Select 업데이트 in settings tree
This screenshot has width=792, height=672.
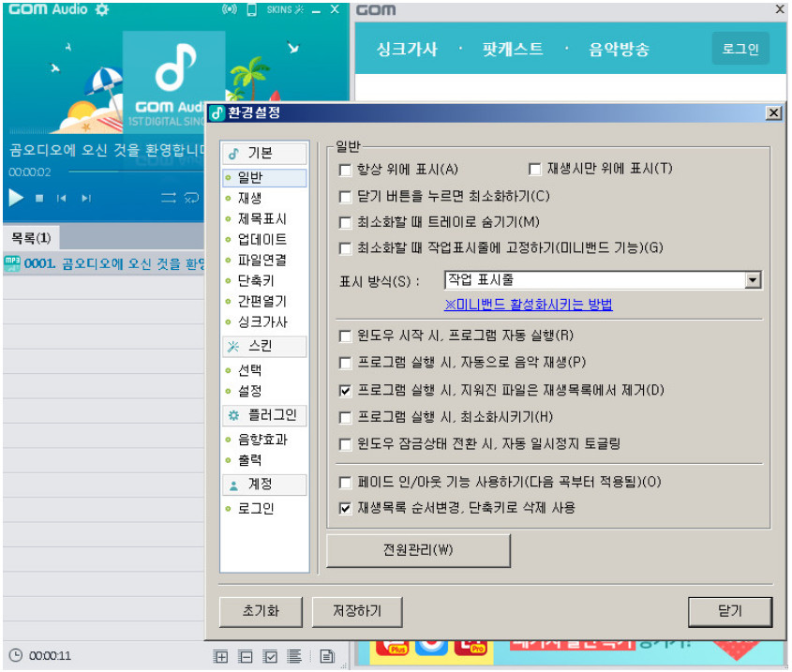tap(264, 240)
